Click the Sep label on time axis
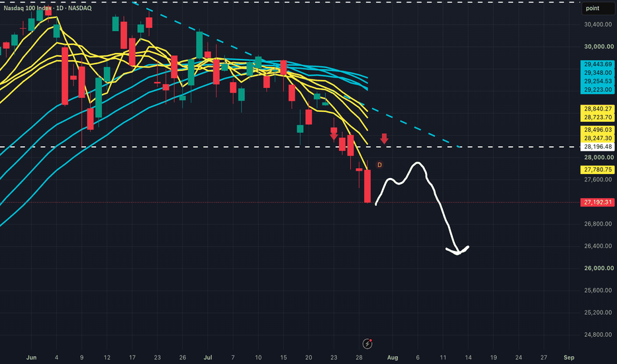The height and width of the screenshot is (364, 617). 569,357
